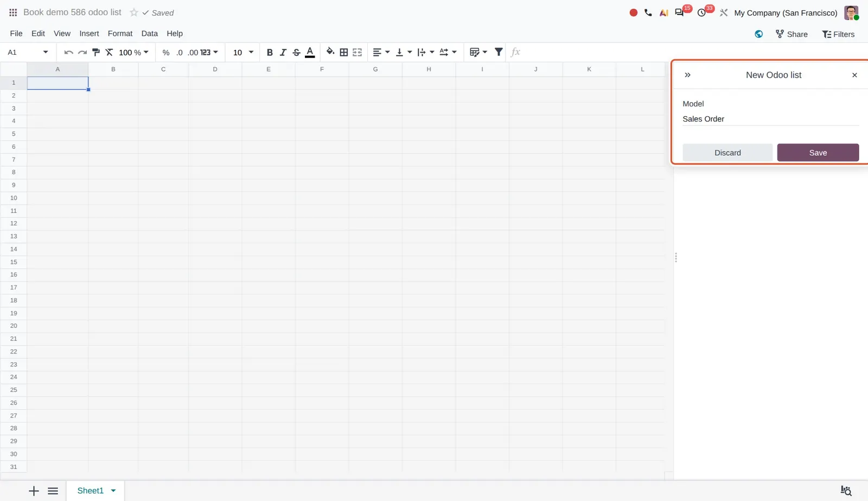Open the text color picker
Image resolution: width=868 pixels, height=501 pixels.
310,53
